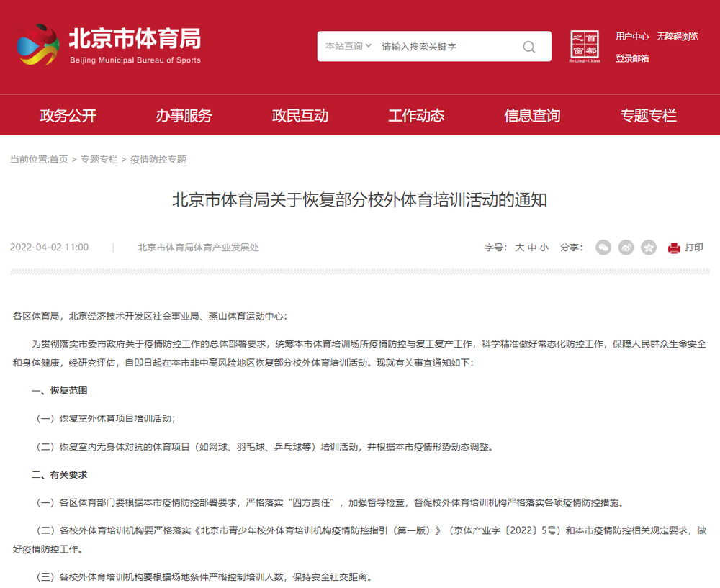Click the 用户中心 link
The image size is (720, 588).
631,37
